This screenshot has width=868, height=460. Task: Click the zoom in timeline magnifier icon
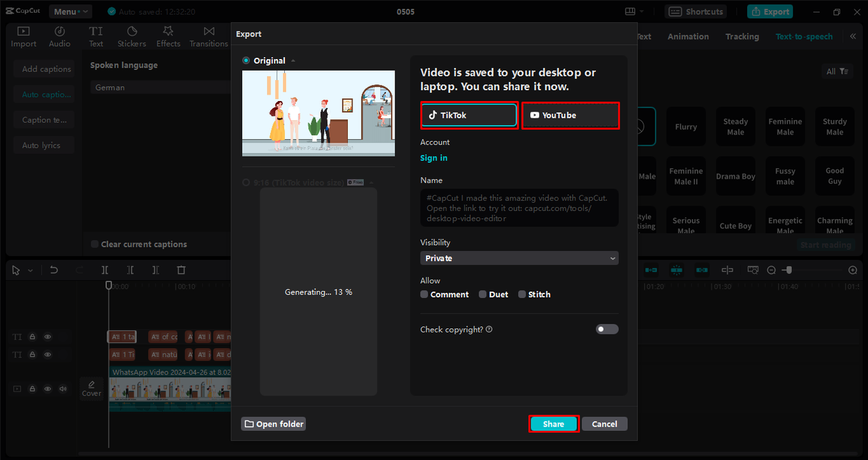coord(852,270)
